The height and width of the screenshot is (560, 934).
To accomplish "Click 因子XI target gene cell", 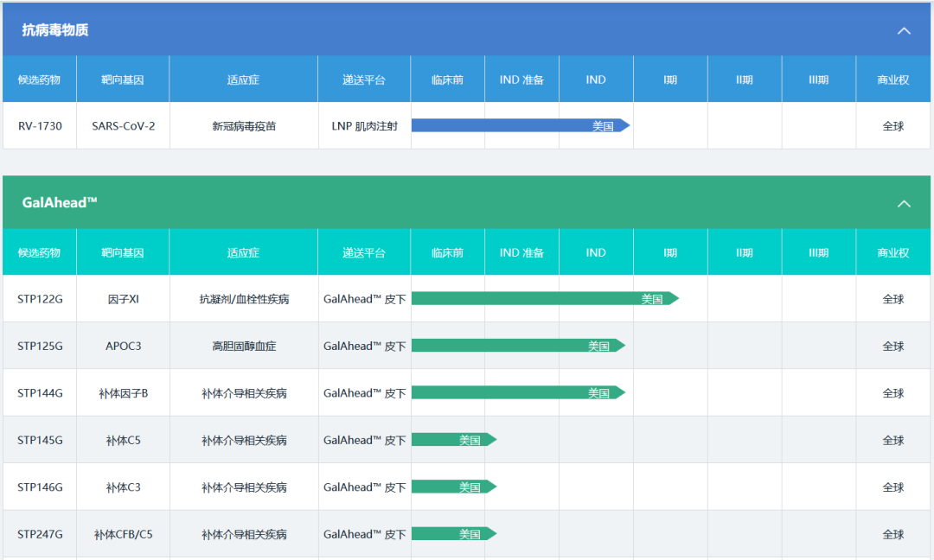I will (x=124, y=299).
